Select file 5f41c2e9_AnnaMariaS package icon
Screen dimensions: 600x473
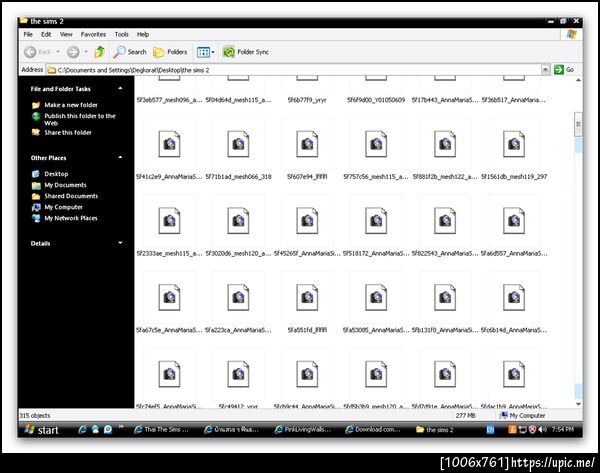pos(170,144)
